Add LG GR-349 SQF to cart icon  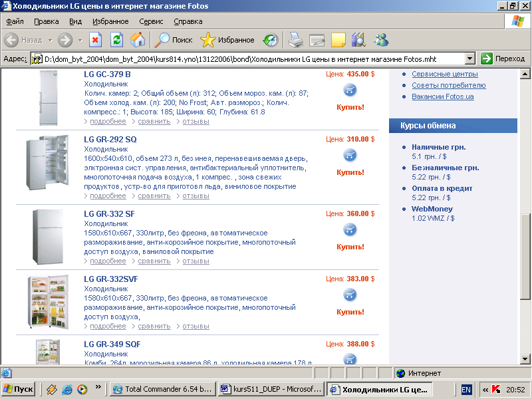pyautogui.click(x=350, y=358)
